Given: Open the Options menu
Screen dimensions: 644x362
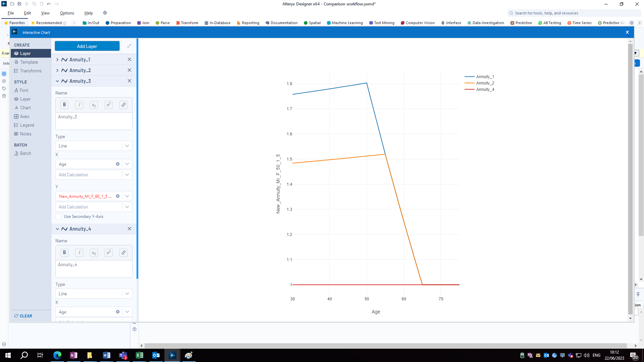Looking at the screenshot, I should pos(67,13).
